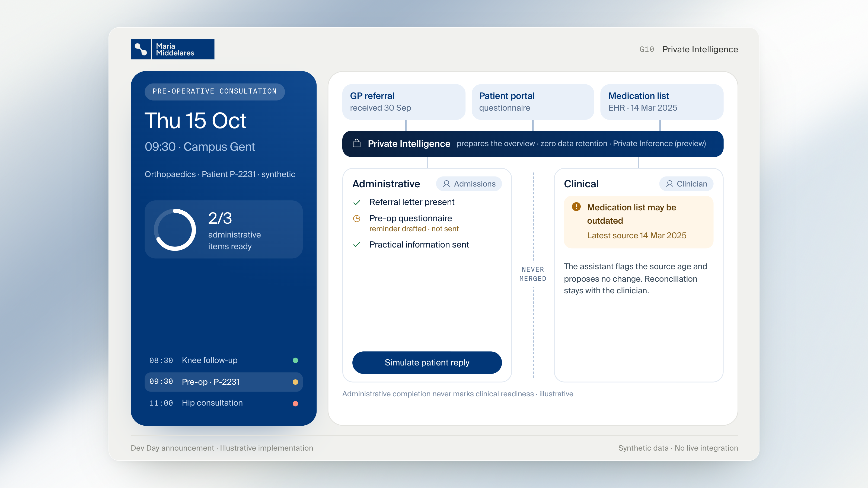The height and width of the screenshot is (488, 868).
Task: Click the person icon in Admissions badge
Action: pyautogui.click(x=446, y=184)
